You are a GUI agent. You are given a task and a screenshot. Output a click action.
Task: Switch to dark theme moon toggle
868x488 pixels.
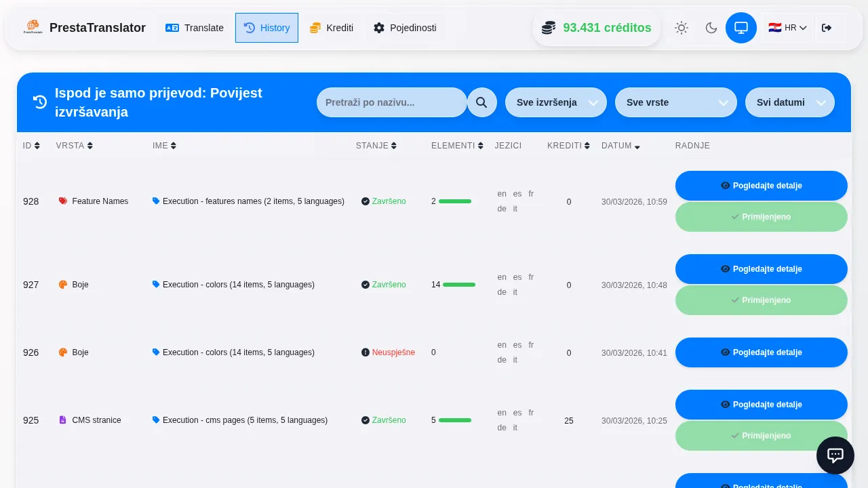(x=711, y=28)
